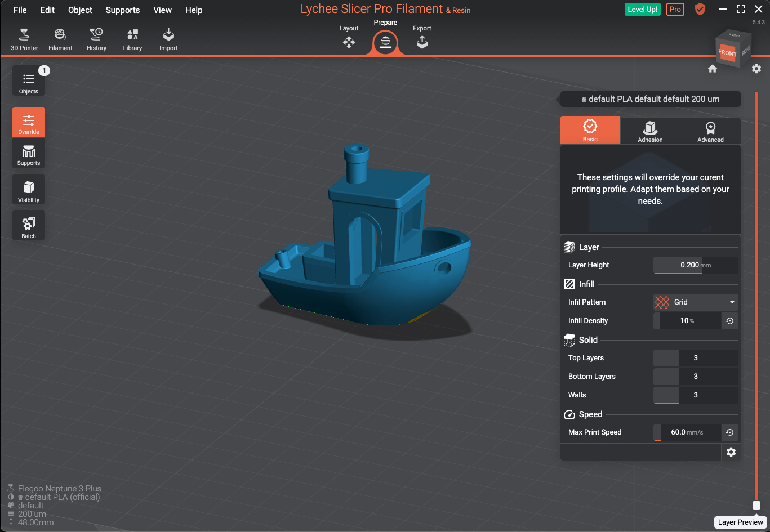Viewport: 770px width, 532px height.
Task: Click the Level Up! button
Action: tap(643, 10)
